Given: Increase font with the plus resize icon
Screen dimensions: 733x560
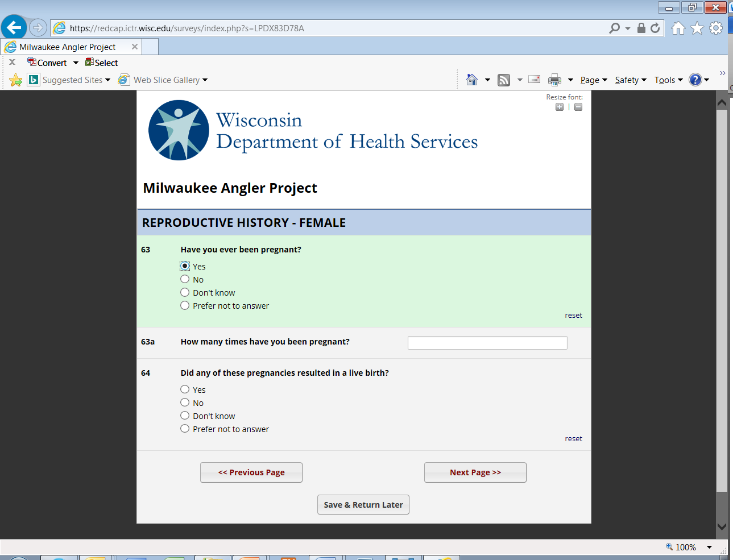Looking at the screenshot, I should pos(560,107).
